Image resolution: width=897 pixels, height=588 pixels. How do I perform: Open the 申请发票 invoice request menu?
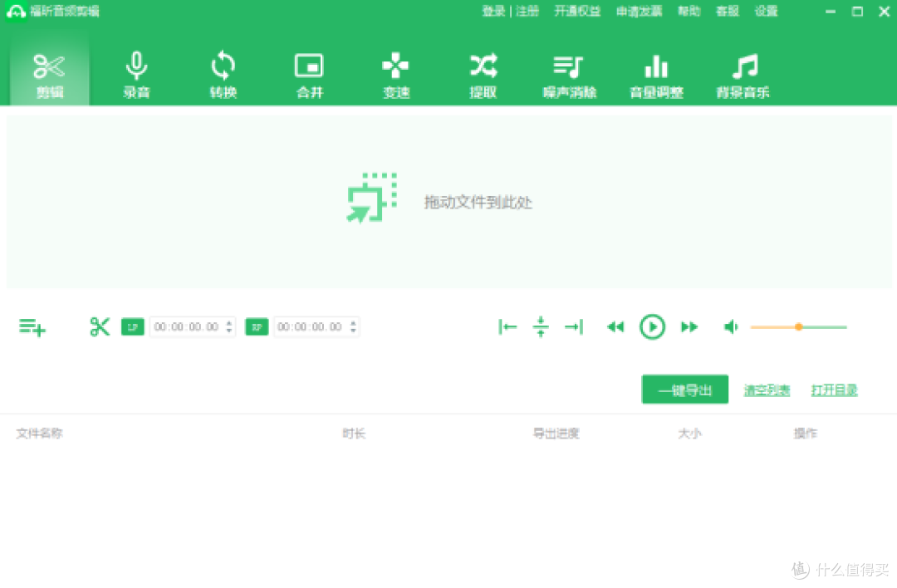pyautogui.click(x=639, y=11)
